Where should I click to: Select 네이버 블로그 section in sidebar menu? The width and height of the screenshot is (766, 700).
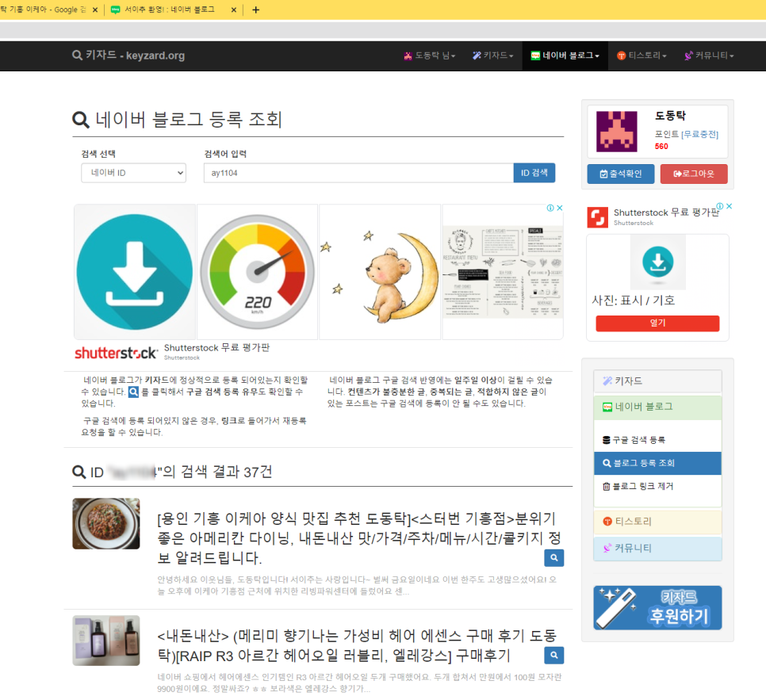657,407
